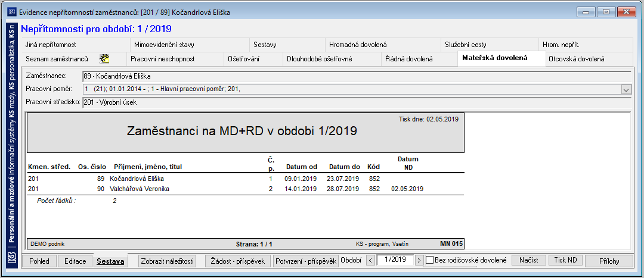Toggle Bez rodičovské dovolené checkbox
Viewport: 644px width, 278px height.
click(x=429, y=260)
